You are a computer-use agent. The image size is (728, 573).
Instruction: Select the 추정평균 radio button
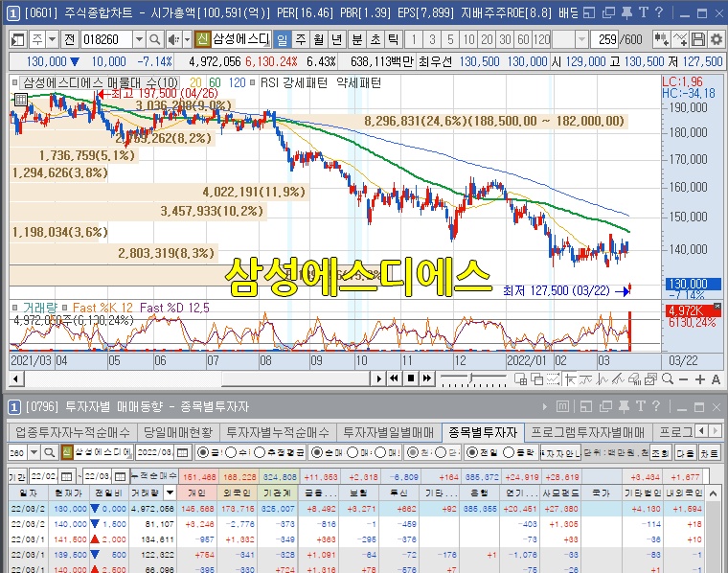[260, 452]
